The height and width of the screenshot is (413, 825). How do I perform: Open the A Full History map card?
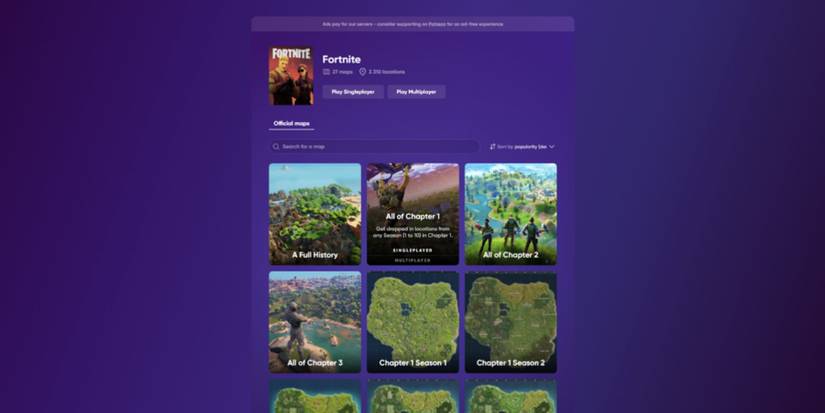pos(315,214)
